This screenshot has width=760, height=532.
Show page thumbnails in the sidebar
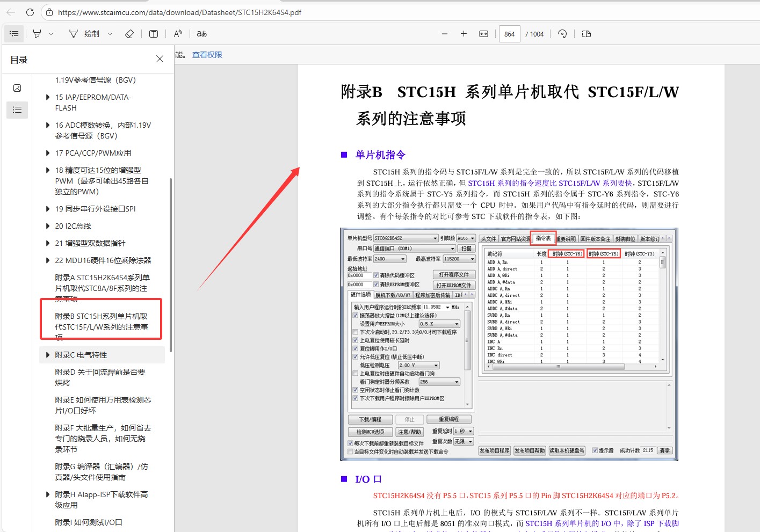pyautogui.click(x=17, y=88)
